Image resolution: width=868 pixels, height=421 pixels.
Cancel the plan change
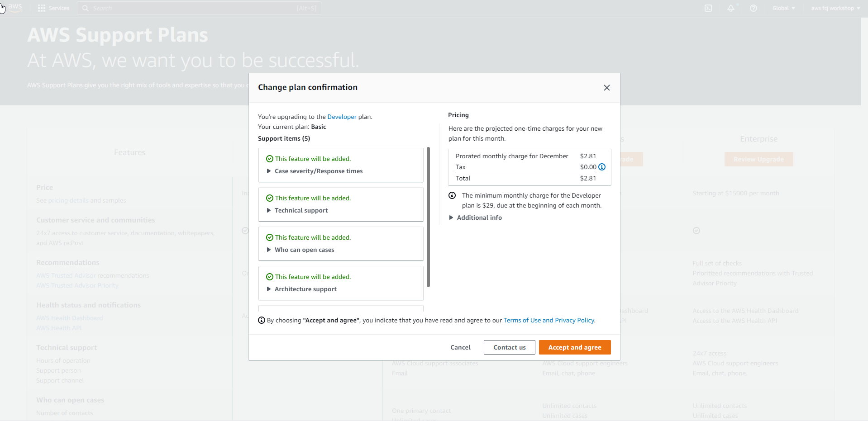[460, 347]
